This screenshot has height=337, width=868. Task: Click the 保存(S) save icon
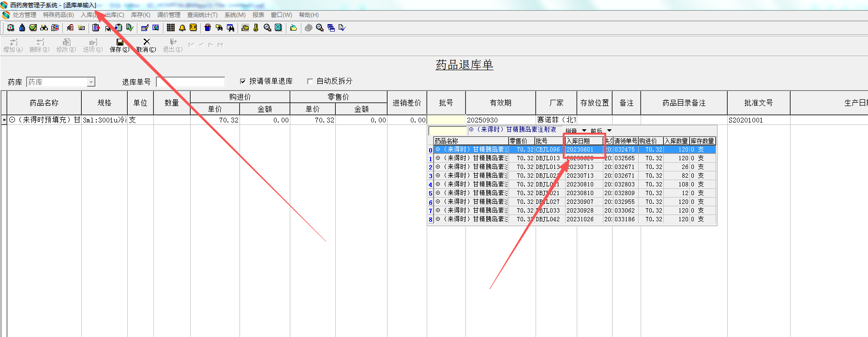pyautogui.click(x=120, y=46)
